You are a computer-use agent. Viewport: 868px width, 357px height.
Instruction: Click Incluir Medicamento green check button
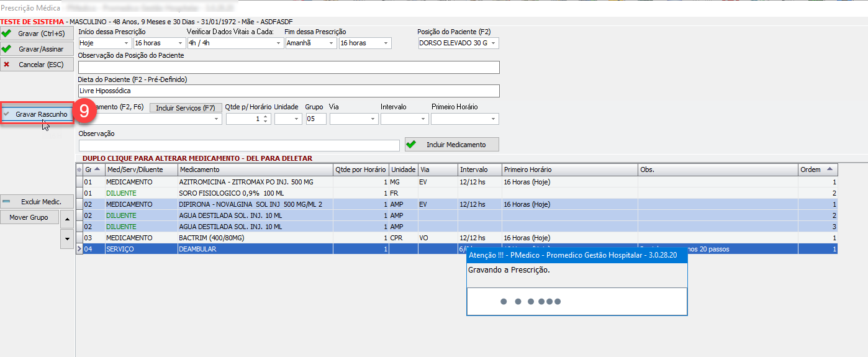tap(451, 145)
